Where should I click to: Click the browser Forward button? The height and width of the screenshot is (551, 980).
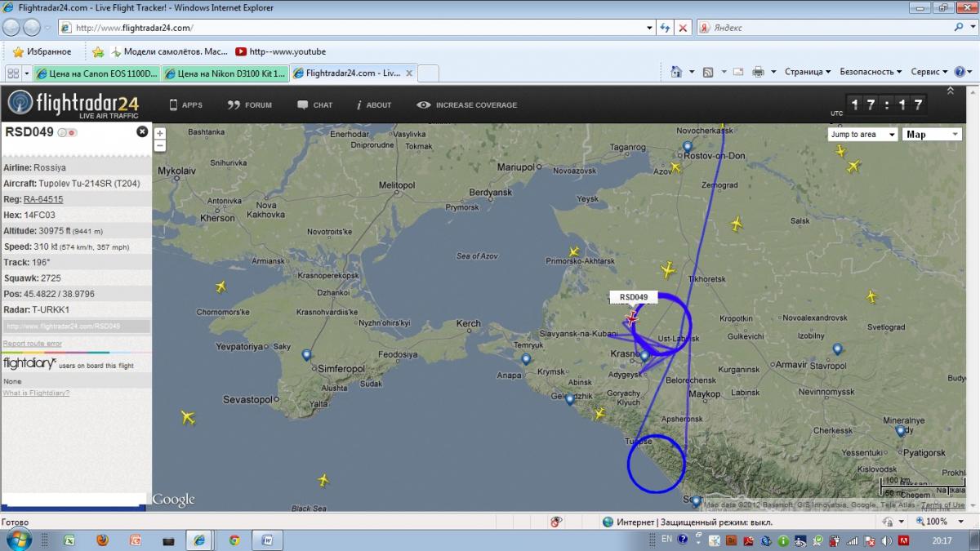click(32, 28)
